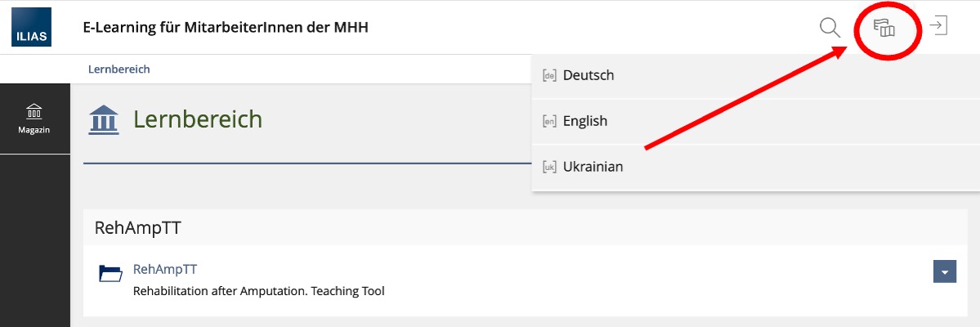The height and width of the screenshot is (327, 980).
Task: Click the E-Learning für MitarbeiterInnen header title
Action: 226,28
